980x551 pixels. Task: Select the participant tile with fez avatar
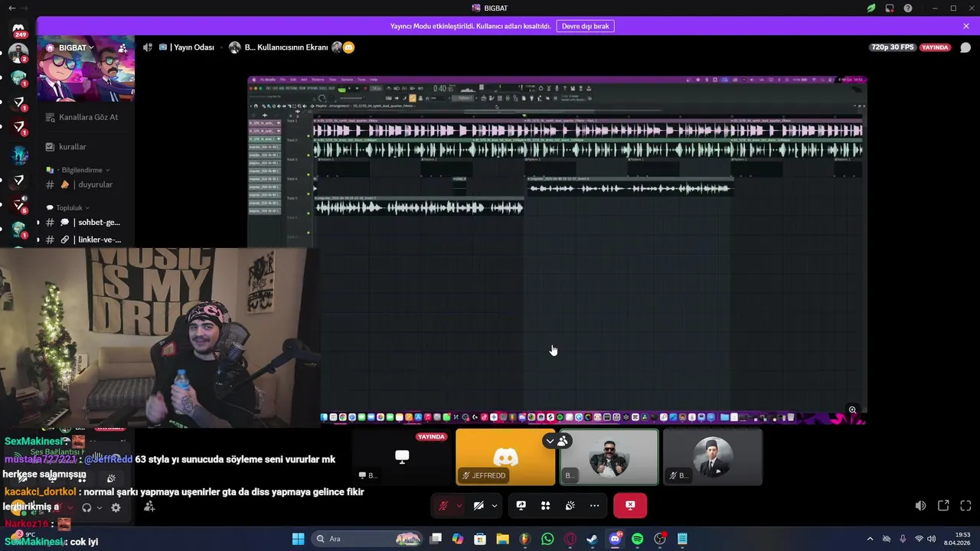tap(712, 457)
